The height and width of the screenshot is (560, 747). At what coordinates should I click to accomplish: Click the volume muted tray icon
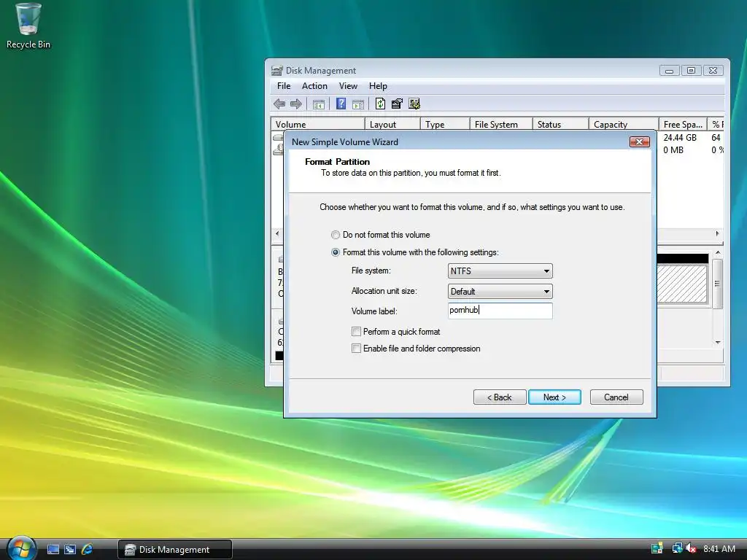coord(692,548)
